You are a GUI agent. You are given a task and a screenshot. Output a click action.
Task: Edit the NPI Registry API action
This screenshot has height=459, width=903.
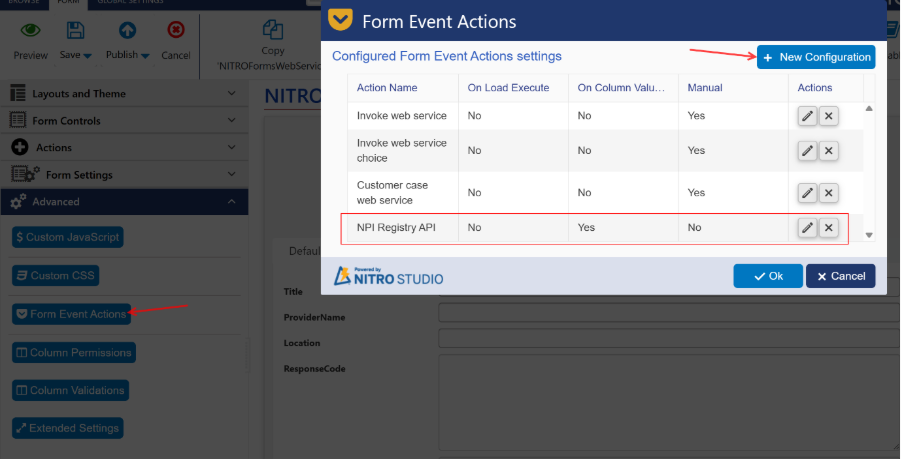tap(807, 228)
